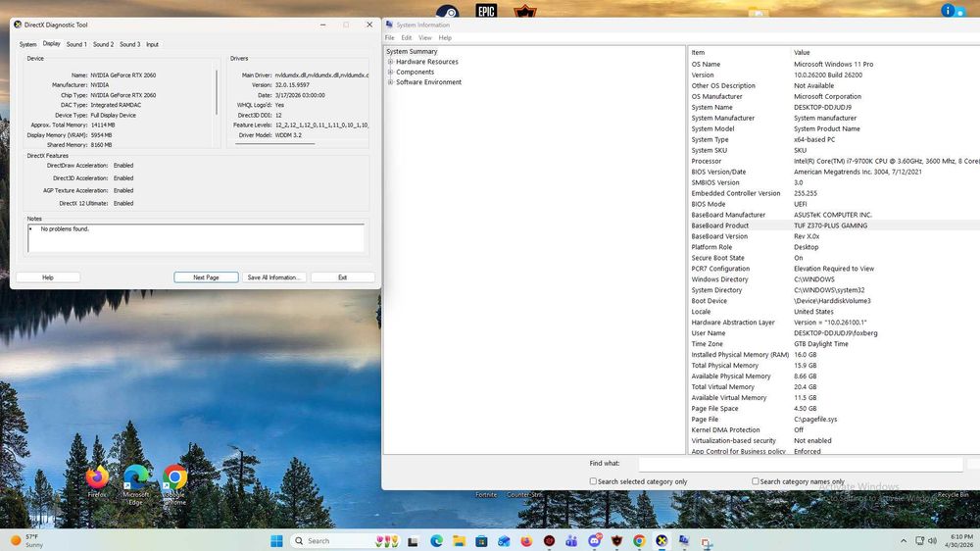Click the Drivers panel horizontal scrollbar
This screenshot has width=980, height=551.
point(275,144)
